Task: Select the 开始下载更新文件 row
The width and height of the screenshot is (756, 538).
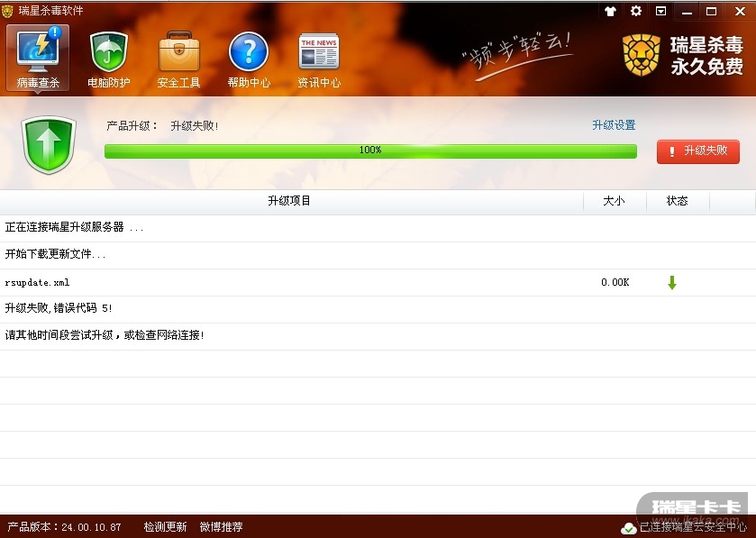Action: pos(378,254)
